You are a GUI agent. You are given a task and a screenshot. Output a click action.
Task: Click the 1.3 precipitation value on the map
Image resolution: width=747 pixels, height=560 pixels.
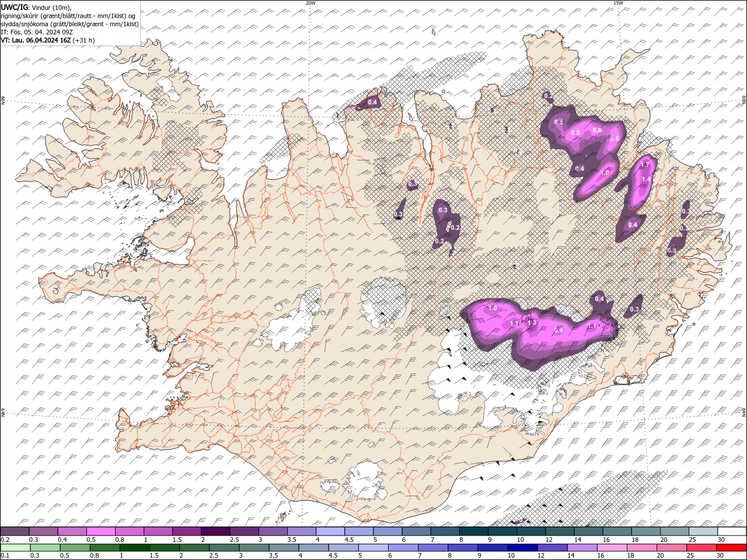pyautogui.click(x=532, y=323)
